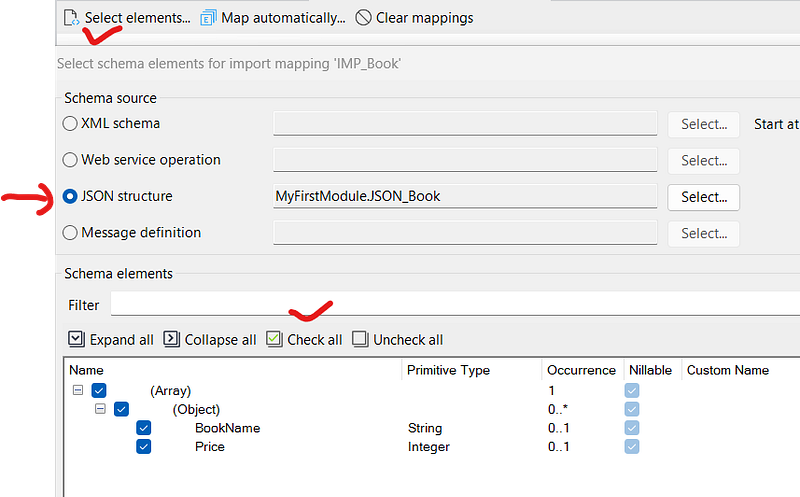Select the XML schema radio option

[70, 124]
